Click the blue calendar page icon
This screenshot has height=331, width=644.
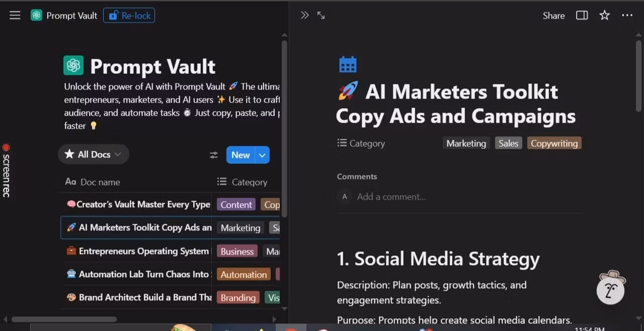point(348,64)
